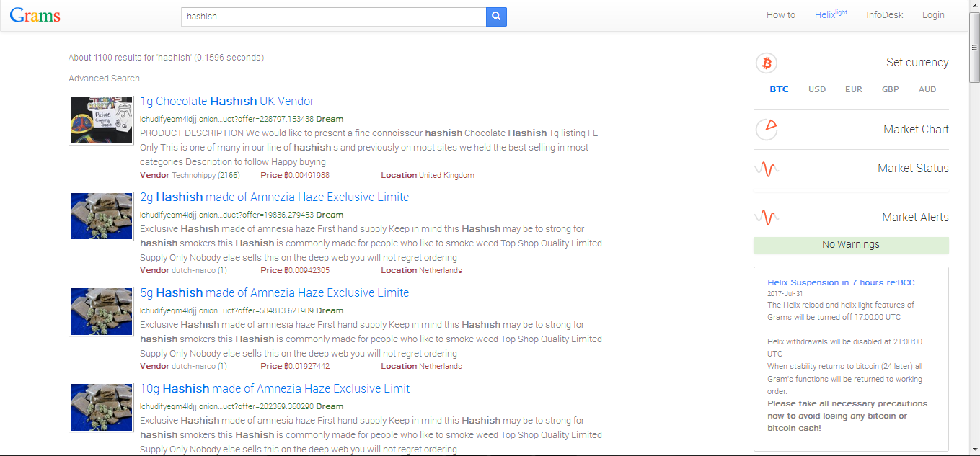Open the Login page
The width and height of the screenshot is (980, 456).
tap(933, 15)
